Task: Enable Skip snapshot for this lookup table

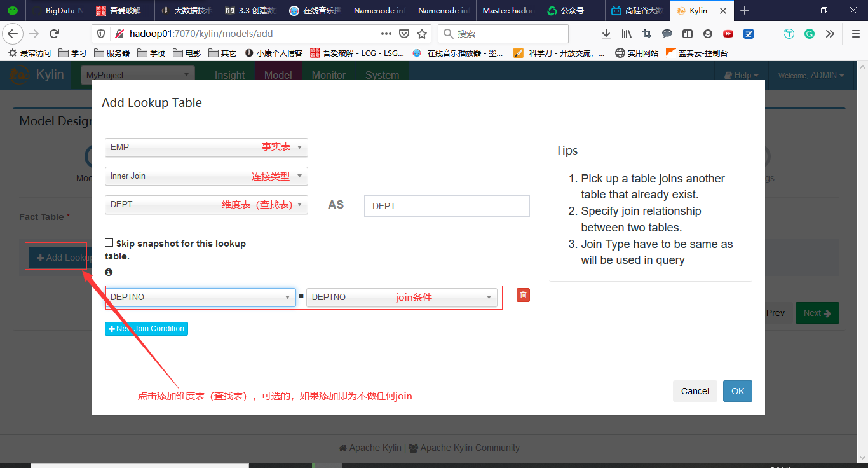Action: pyautogui.click(x=109, y=243)
